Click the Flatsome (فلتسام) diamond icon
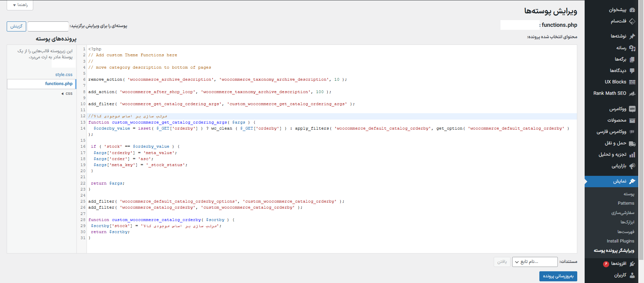The image size is (644, 283). pos(632,21)
